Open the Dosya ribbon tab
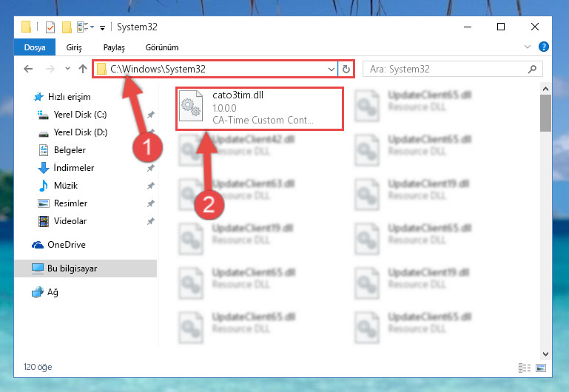The image size is (569, 392). (35, 47)
